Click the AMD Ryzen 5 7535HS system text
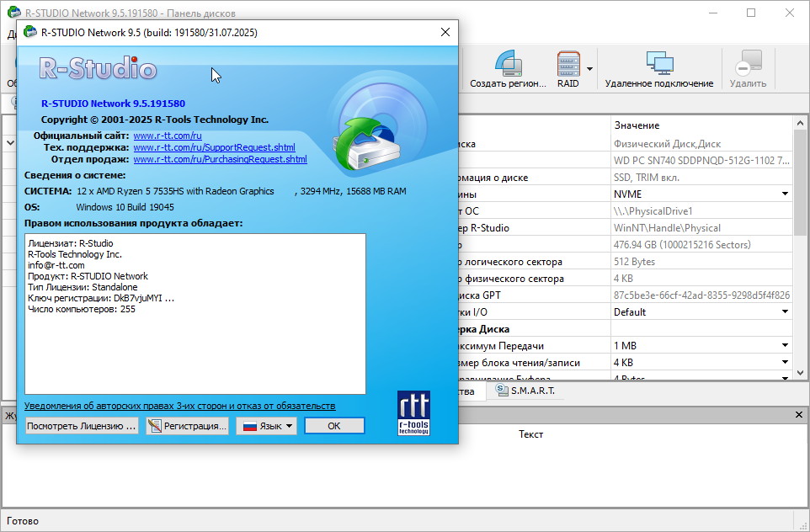810x532 pixels. tap(176, 191)
